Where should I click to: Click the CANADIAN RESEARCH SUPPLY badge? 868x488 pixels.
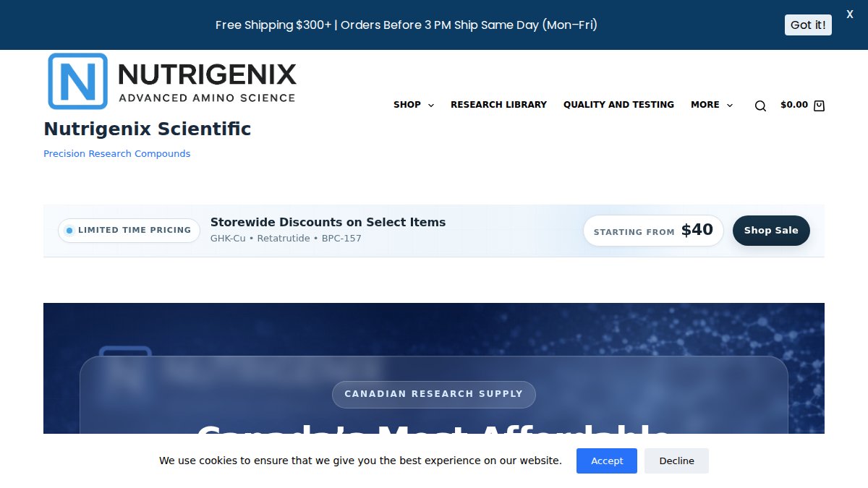tap(433, 395)
